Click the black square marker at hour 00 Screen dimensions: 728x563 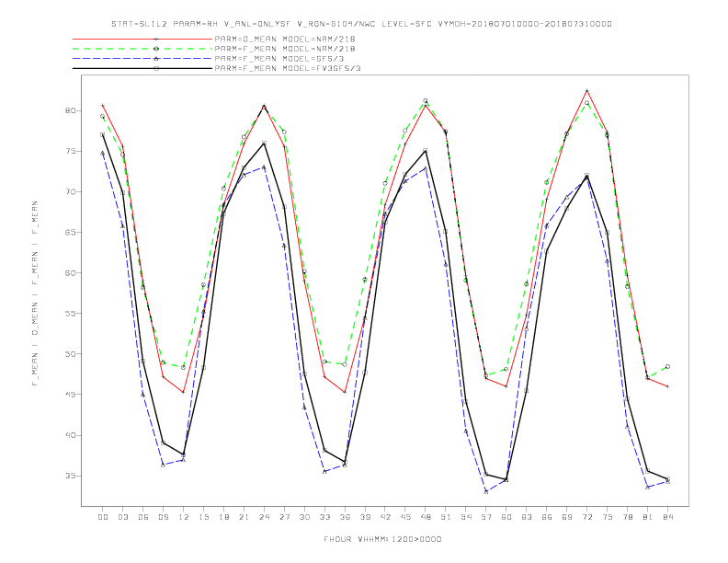click(103, 134)
